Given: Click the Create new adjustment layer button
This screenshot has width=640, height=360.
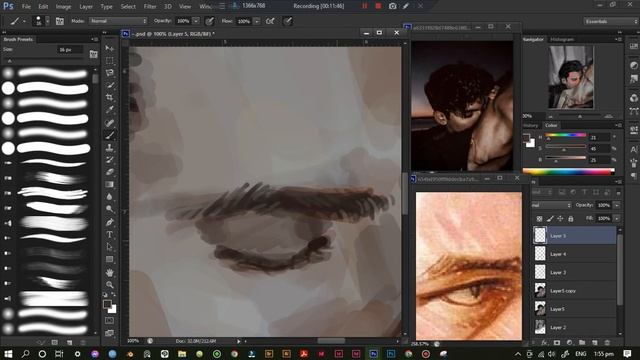Looking at the screenshot, I should (x=569, y=342).
